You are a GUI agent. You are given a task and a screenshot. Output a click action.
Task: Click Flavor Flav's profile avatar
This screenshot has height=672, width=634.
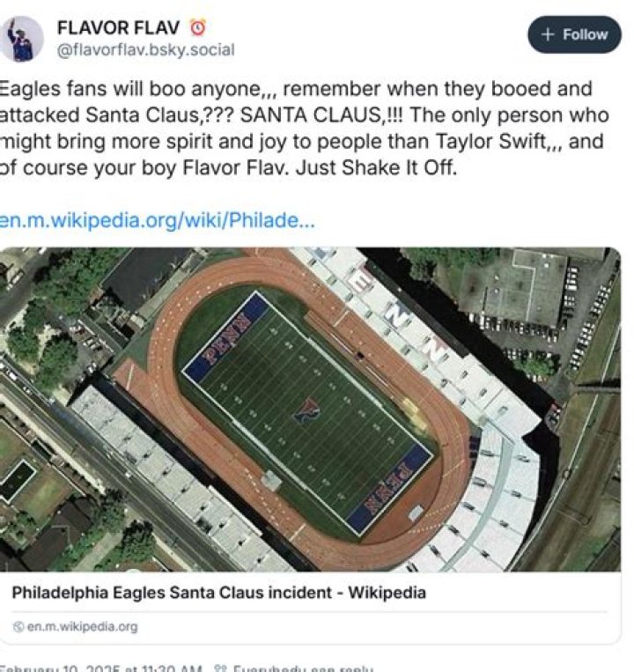[x=22, y=39]
